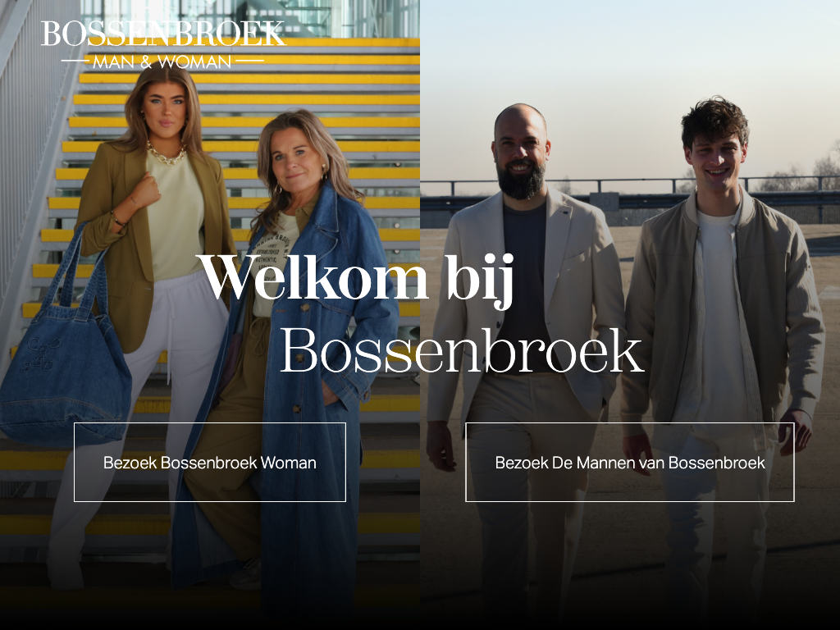Open Bezoek Bossenbroek Woman button
840x630 pixels.
tap(210, 463)
